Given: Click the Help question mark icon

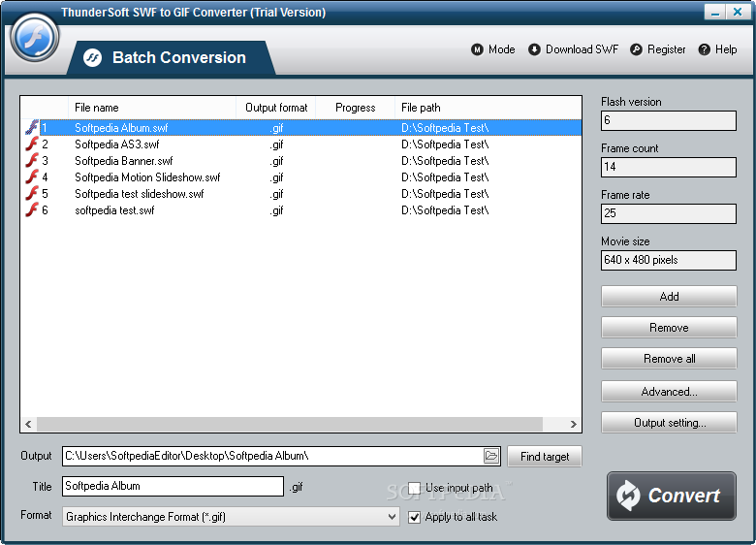Looking at the screenshot, I should click(x=704, y=49).
